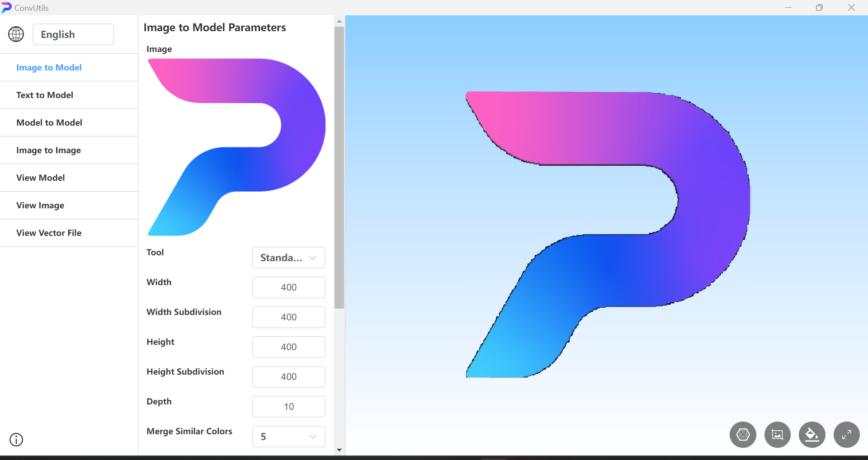The height and width of the screenshot is (460, 868).
Task: Toggle the wireframe mesh view icon
Action: (x=743, y=435)
